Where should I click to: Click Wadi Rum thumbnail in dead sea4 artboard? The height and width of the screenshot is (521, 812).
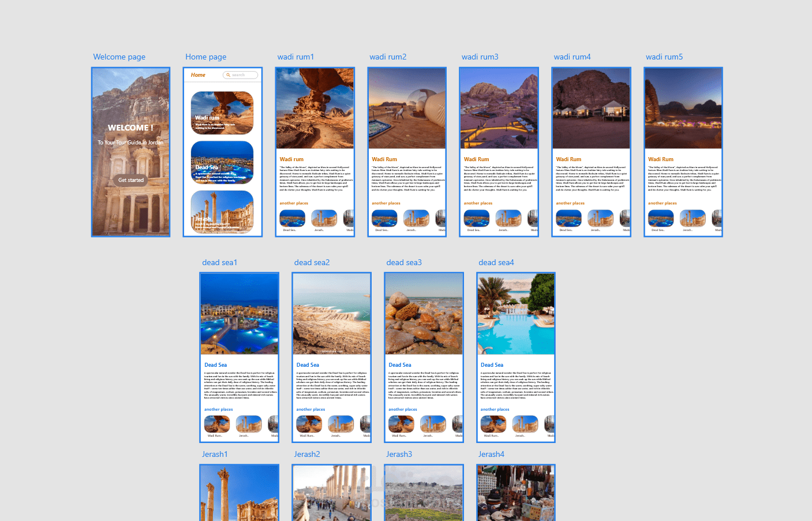click(493, 424)
